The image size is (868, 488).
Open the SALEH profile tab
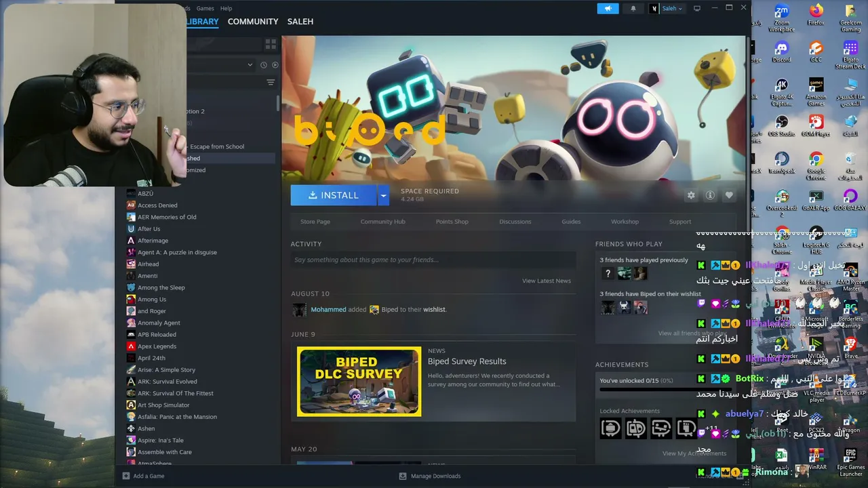[300, 22]
